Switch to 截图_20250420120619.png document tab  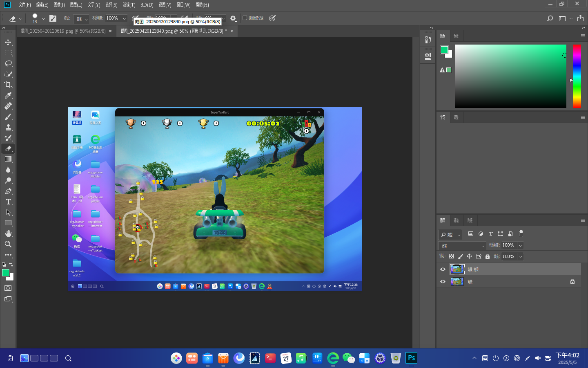63,31
